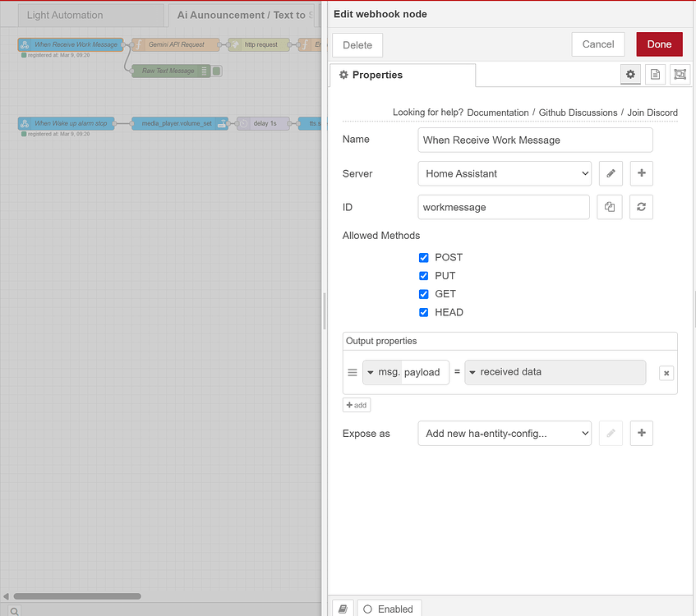Click the payload property input field
The image size is (696, 616).
tap(425, 372)
